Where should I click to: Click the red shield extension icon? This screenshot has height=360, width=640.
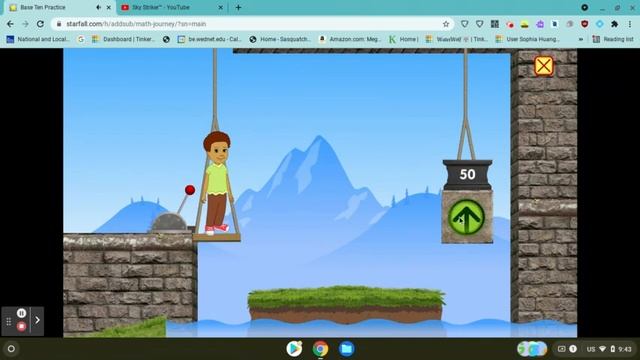click(x=584, y=24)
